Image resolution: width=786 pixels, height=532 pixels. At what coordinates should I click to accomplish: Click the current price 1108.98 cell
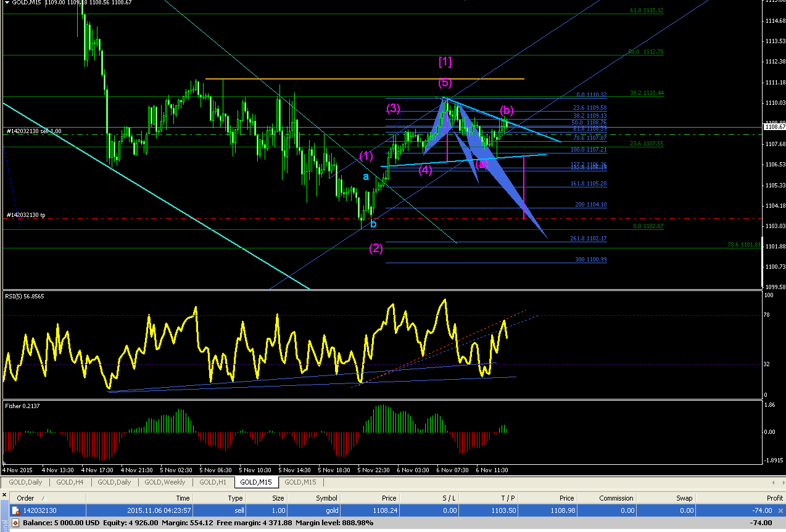click(x=562, y=510)
